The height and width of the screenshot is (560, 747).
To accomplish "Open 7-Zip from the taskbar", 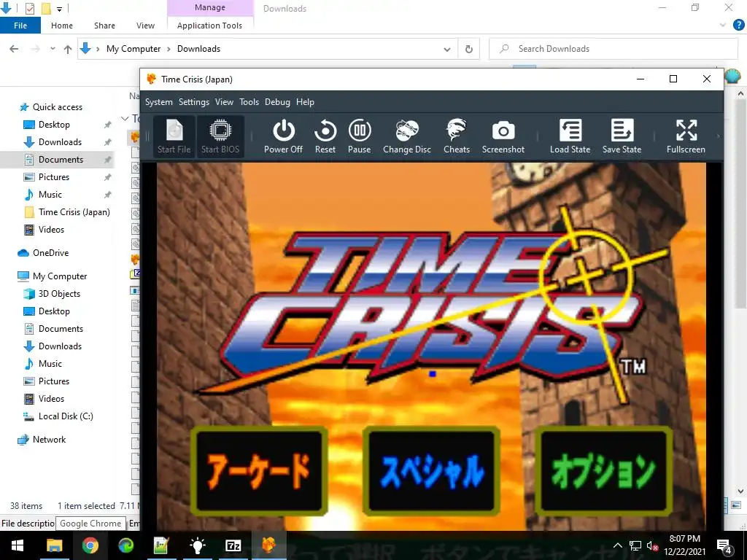I will 233,545.
